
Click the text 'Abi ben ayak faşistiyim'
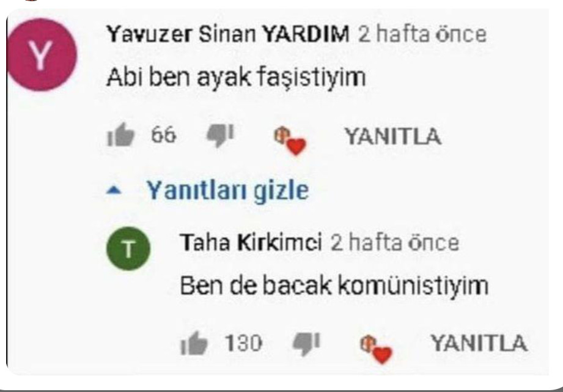tap(236, 77)
